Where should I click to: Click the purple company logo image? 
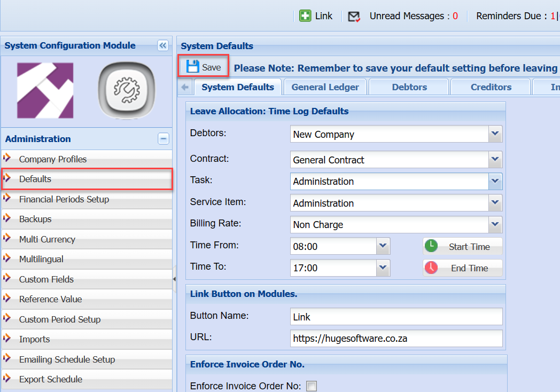(45, 90)
